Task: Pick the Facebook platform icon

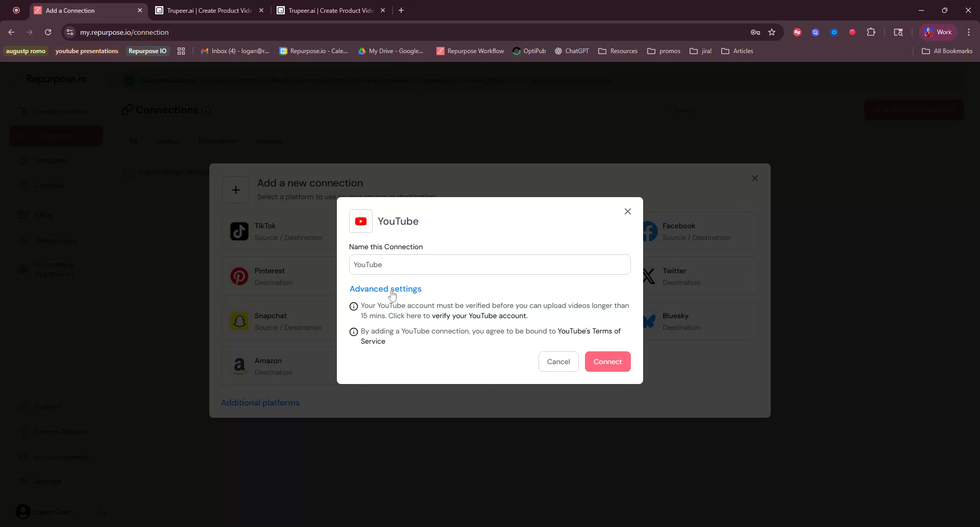Action: coord(649,231)
